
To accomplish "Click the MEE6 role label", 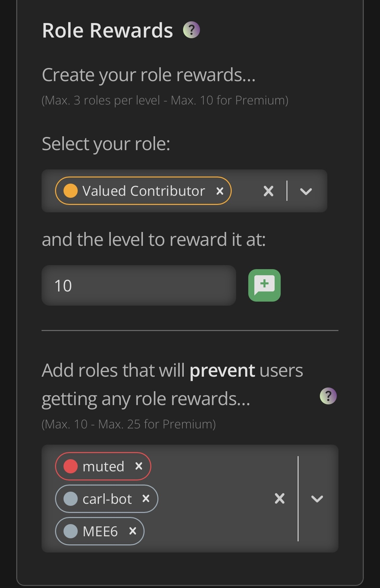I will (100, 532).
